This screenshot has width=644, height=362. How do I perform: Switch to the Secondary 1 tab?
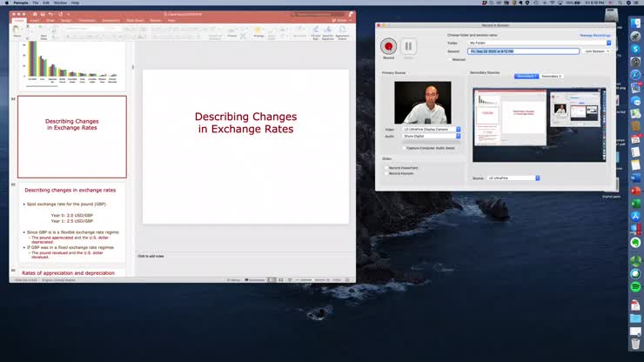pyautogui.click(x=527, y=77)
